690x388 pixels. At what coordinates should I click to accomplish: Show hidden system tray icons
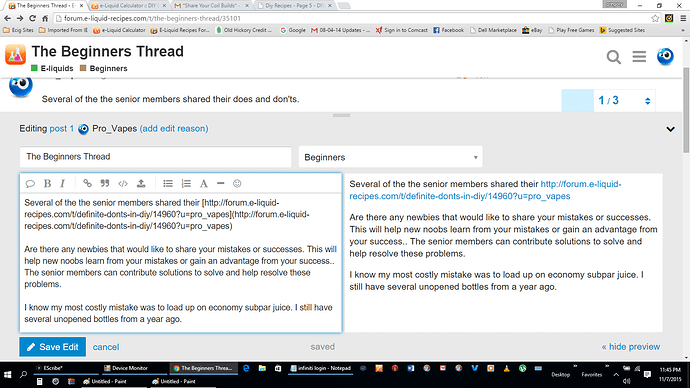point(616,375)
